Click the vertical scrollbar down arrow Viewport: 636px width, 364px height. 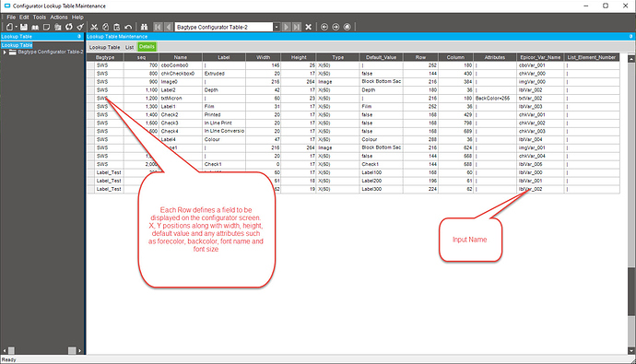631,350
